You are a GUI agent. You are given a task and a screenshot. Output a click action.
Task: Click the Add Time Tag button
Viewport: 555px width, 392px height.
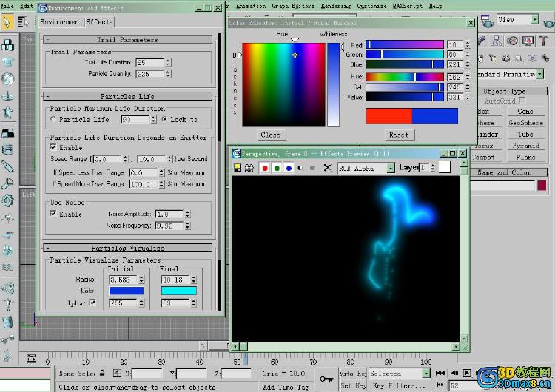(x=286, y=387)
